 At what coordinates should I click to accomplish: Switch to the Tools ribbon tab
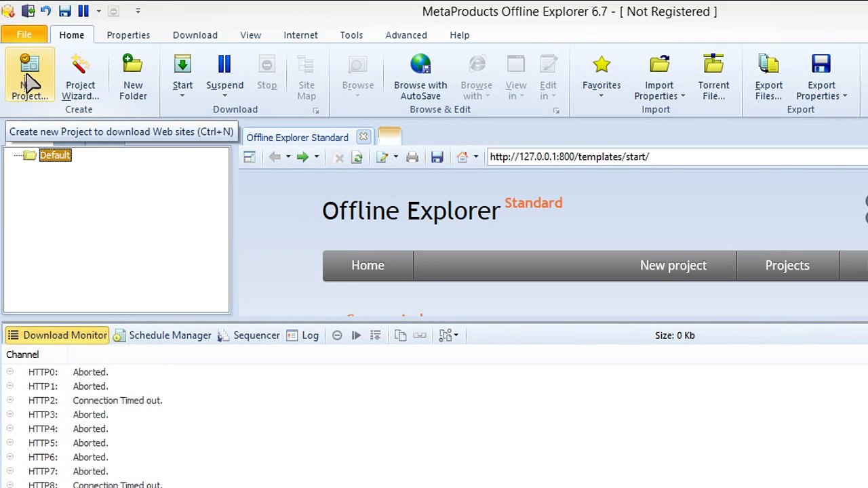tap(351, 35)
